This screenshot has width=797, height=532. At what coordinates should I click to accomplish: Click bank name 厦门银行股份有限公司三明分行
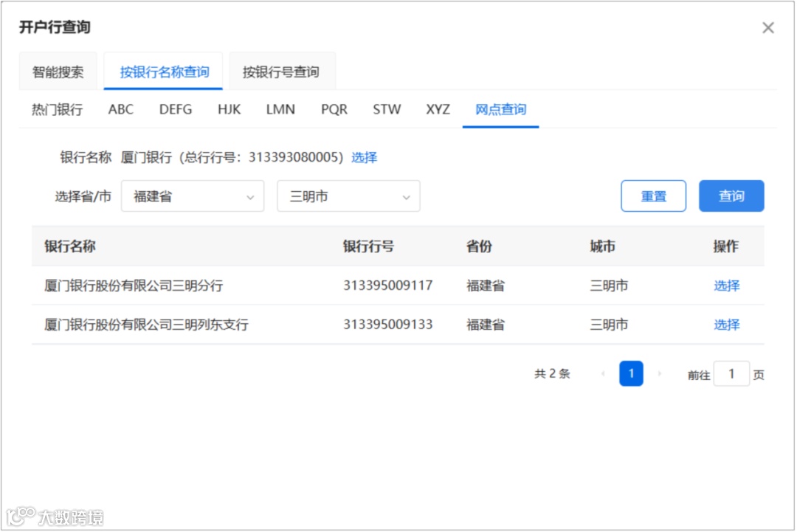[x=134, y=286]
